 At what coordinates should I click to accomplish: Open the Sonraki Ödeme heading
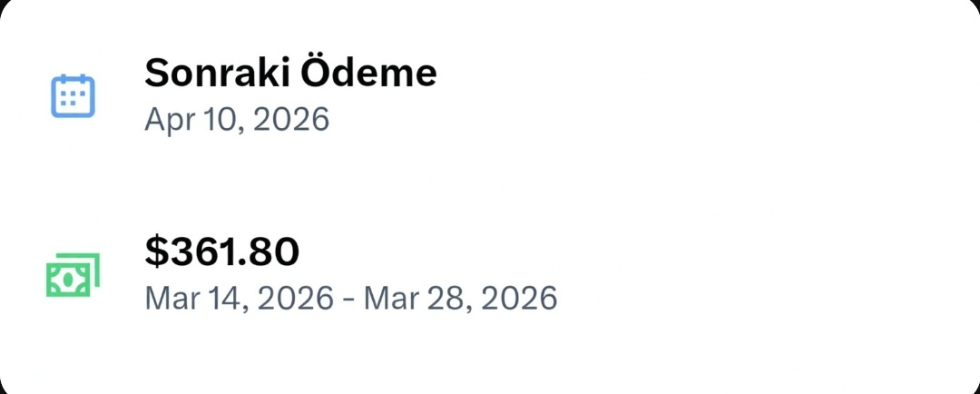point(290,74)
